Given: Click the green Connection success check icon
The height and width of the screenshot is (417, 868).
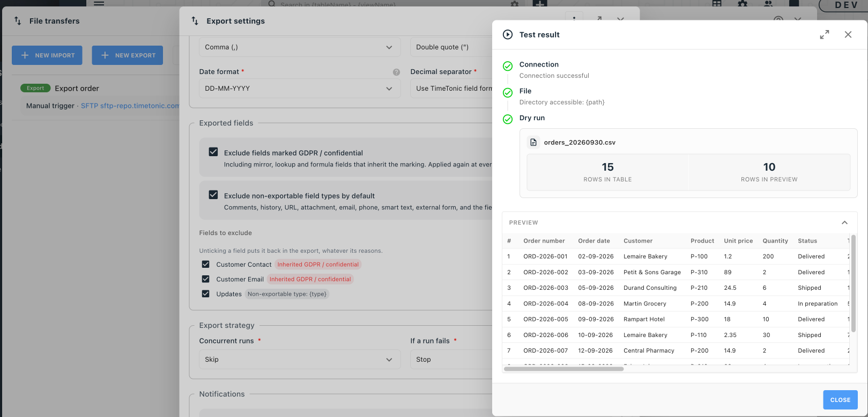Looking at the screenshot, I should point(508,66).
